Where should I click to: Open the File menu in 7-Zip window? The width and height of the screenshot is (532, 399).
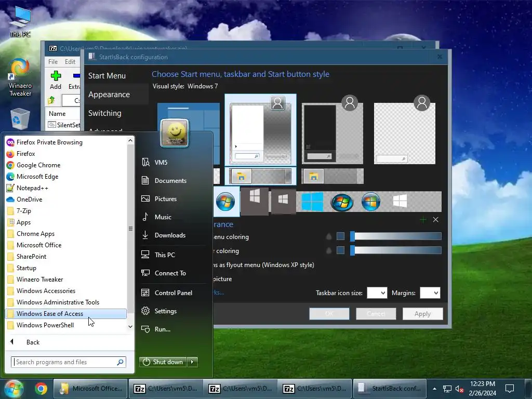coord(53,62)
